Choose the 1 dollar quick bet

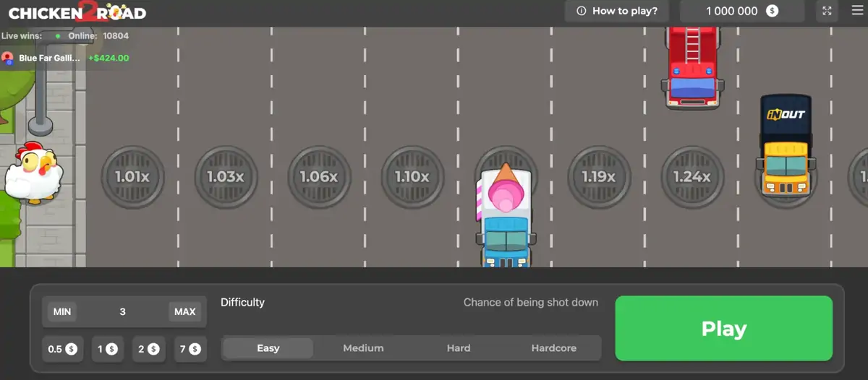click(x=107, y=349)
